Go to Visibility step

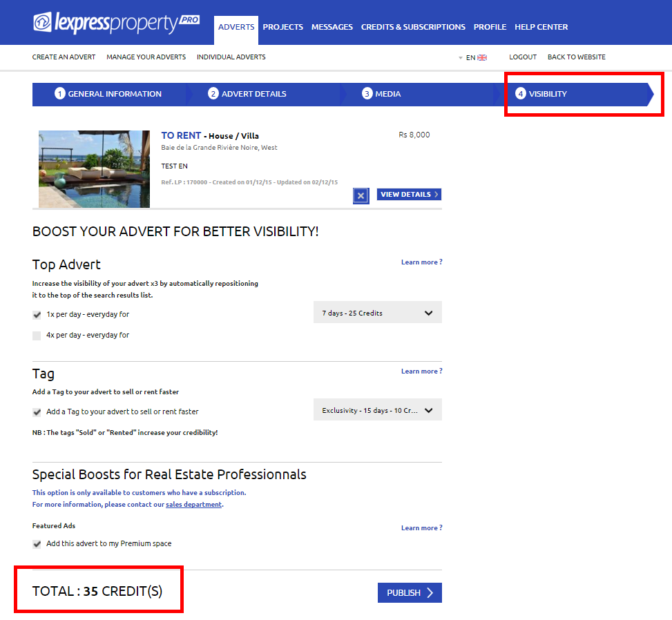575,95
